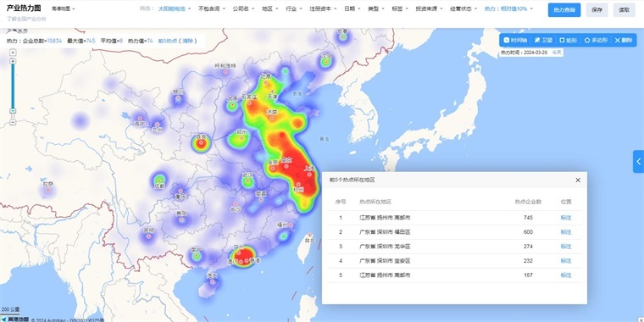The height and width of the screenshot is (322, 644).
Task: Click the 昆明 city marker on map
Action: click(148, 236)
